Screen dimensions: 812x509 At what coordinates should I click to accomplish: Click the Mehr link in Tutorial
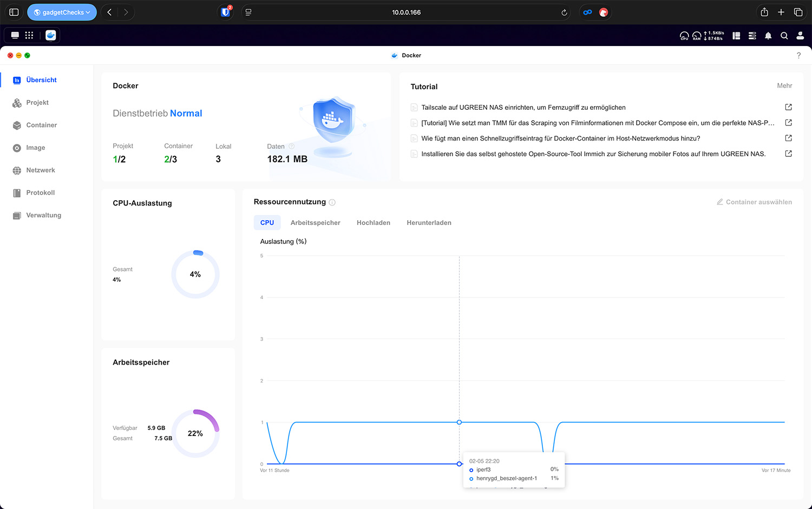pyautogui.click(x=784, y=85)
